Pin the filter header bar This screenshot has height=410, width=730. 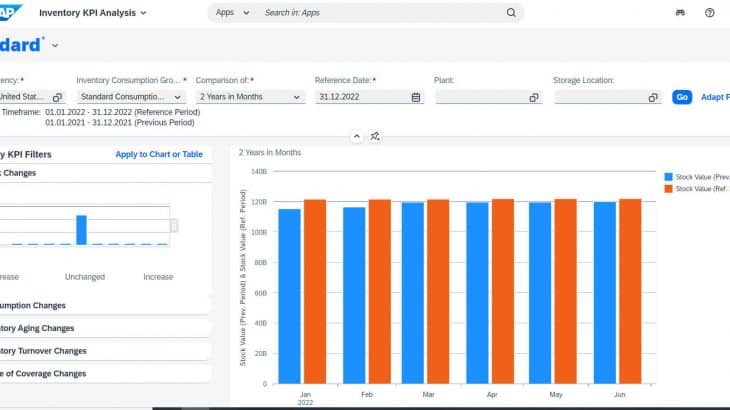375,136
